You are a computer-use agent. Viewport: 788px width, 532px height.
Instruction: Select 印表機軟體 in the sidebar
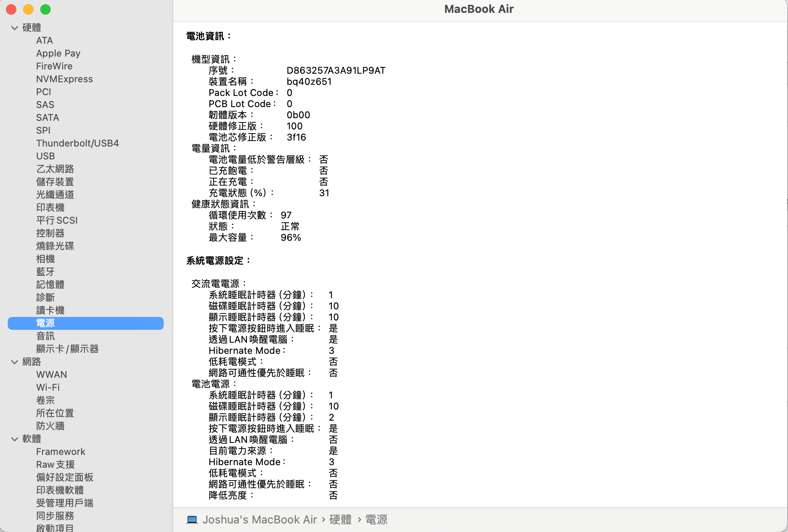click(x=60, y=490)
